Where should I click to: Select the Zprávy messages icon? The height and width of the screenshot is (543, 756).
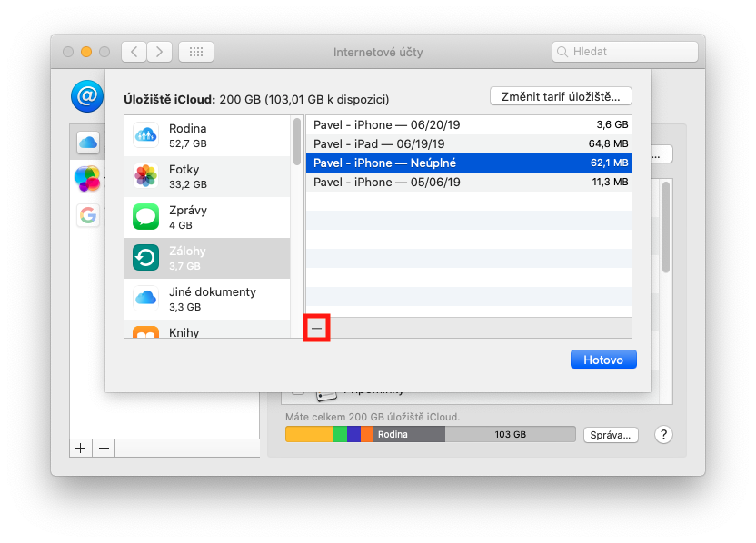coord(145,217)
